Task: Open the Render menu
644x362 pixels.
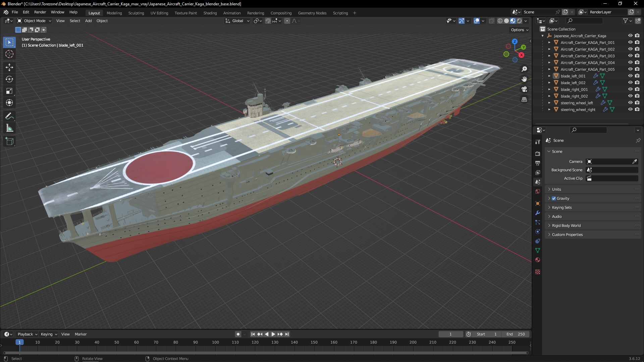Action: (40, 12)
